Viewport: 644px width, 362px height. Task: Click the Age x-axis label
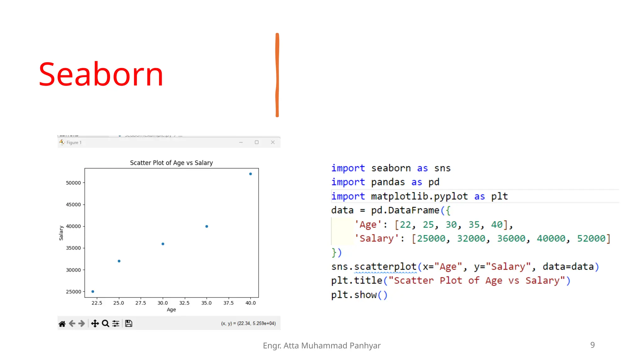point(171,310)
